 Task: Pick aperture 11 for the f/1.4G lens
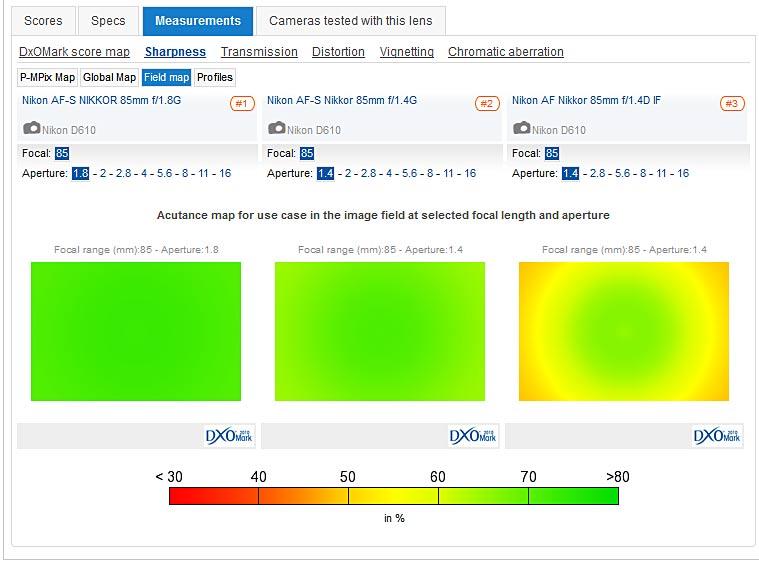pyautogui.click(x=448, y=173)
